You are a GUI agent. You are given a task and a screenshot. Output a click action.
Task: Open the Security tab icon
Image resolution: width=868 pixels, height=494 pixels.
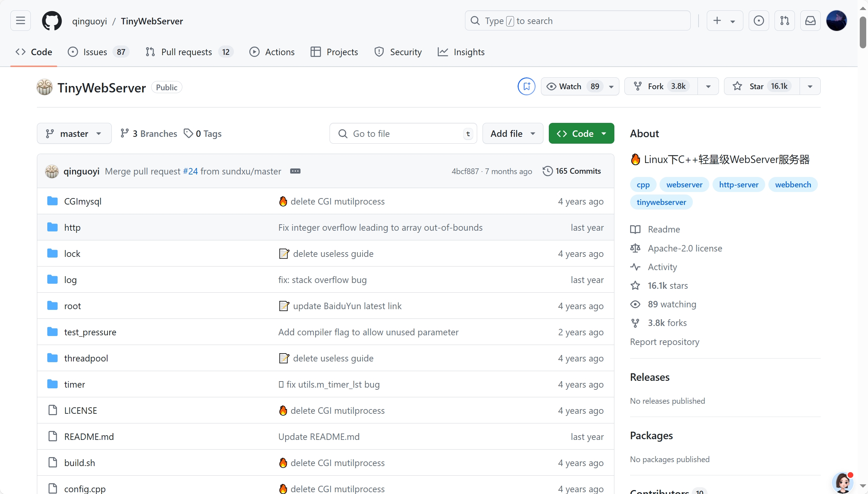[x=379, y=52]
